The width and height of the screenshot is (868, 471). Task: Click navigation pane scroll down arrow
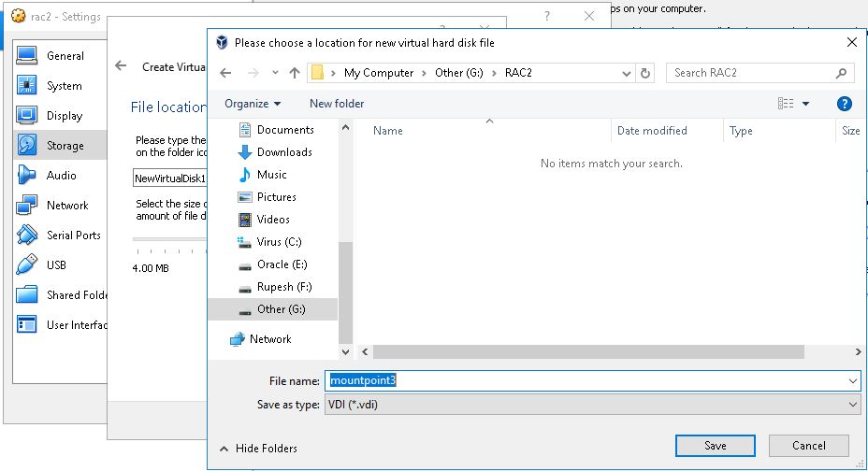tap(345, 351)
